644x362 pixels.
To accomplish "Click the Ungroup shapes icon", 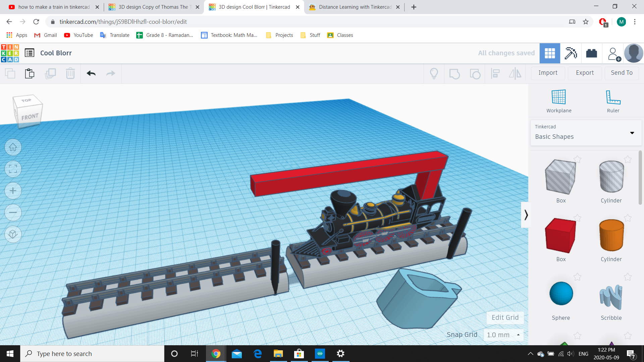I will click(475, 73).
